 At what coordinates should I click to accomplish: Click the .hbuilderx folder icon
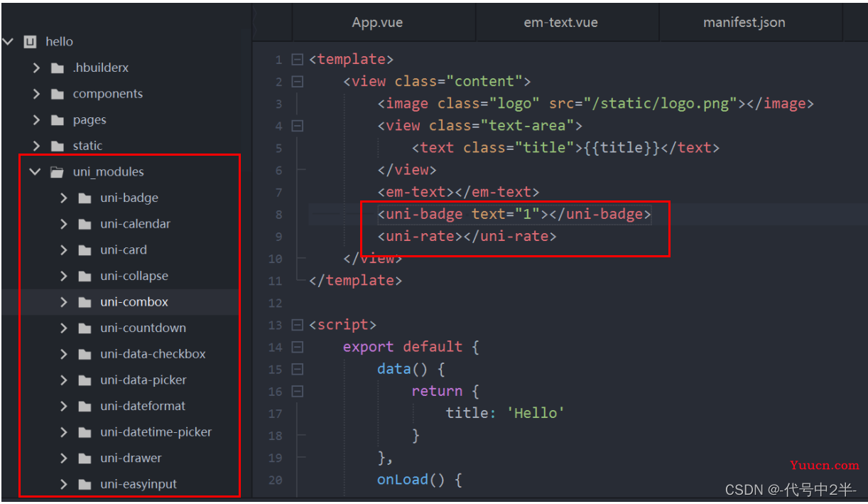coord(58,68)
